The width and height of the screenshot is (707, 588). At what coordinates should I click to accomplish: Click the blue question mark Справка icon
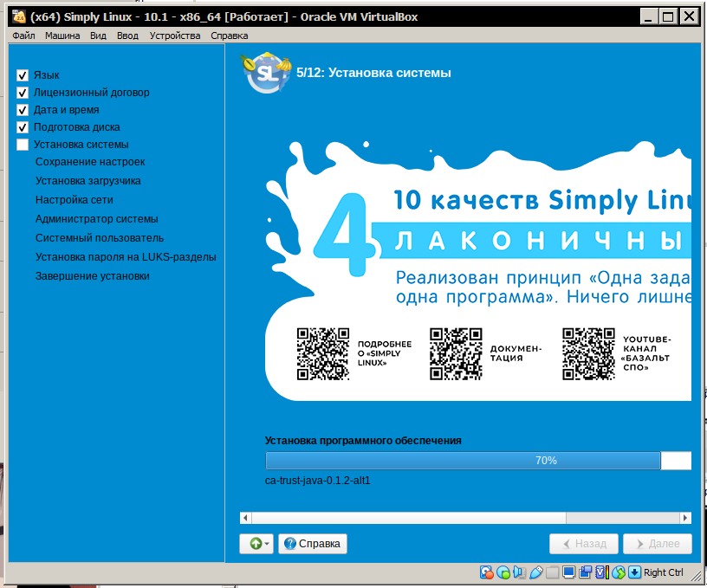click(x=290, y=544)
